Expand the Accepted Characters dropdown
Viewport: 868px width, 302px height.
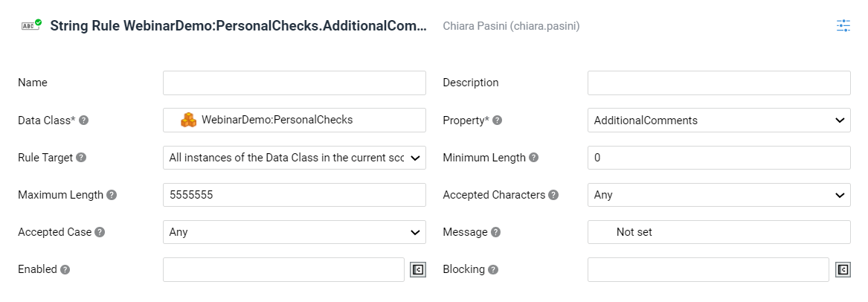[x=718, y=195]
